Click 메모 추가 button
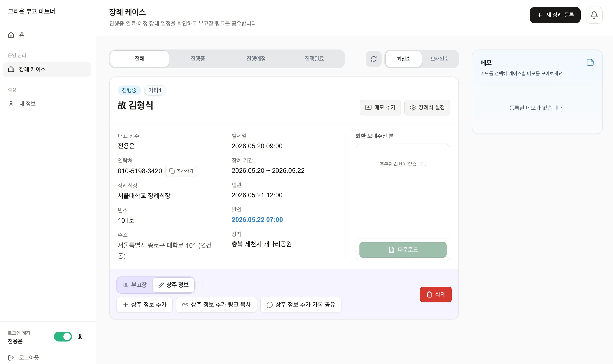The image size is (613, 364). coord(380,107)
